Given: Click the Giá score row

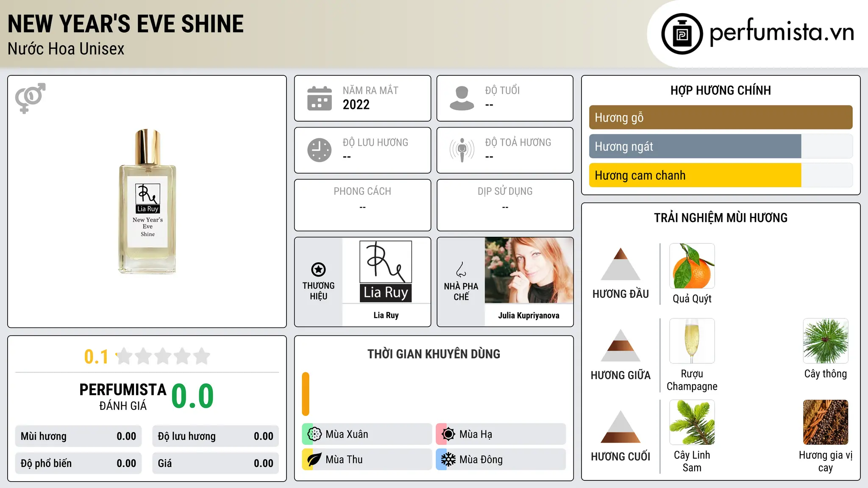Looking at the screenshot, I should [216, 463].
